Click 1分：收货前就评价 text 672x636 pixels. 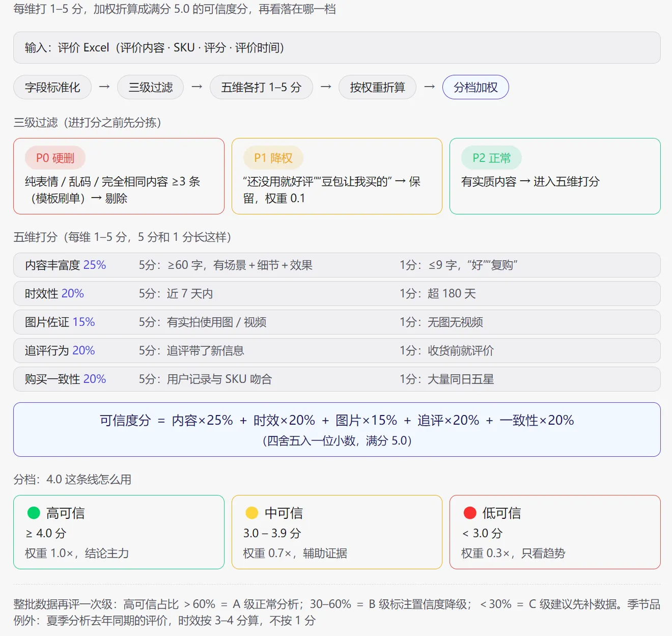click(x=447, y=351)
